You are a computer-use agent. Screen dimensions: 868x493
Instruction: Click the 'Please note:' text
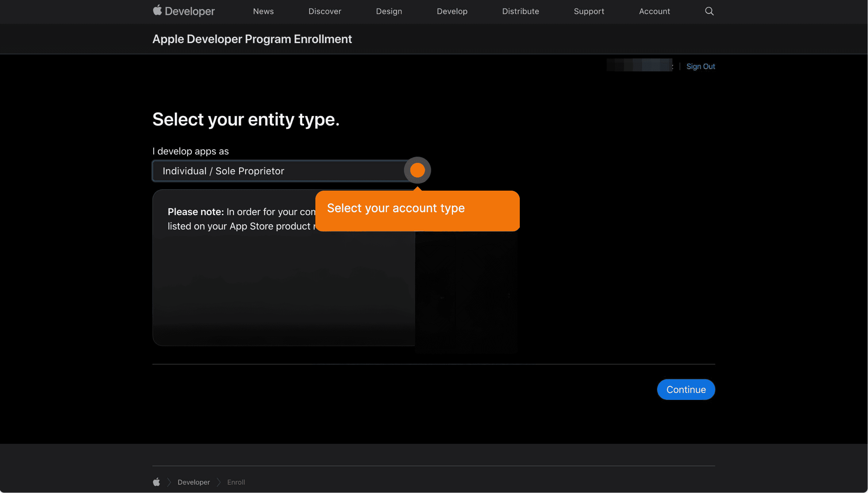[x=196, y=212]
